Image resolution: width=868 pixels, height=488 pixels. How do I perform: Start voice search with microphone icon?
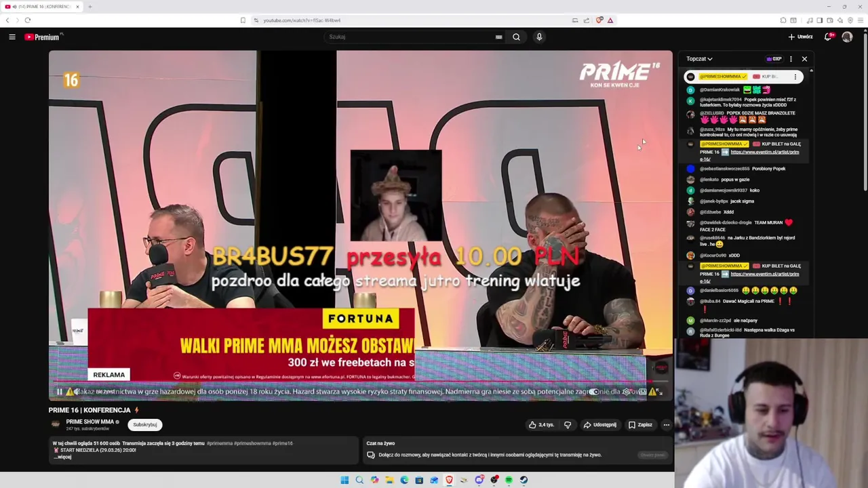click(539, 37)
